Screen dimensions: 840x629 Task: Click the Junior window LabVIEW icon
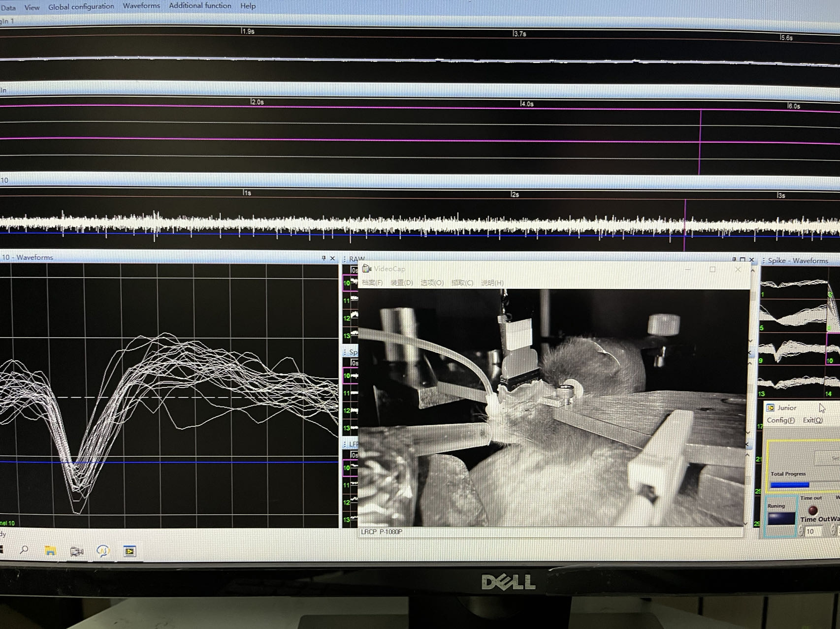(771, 408)
